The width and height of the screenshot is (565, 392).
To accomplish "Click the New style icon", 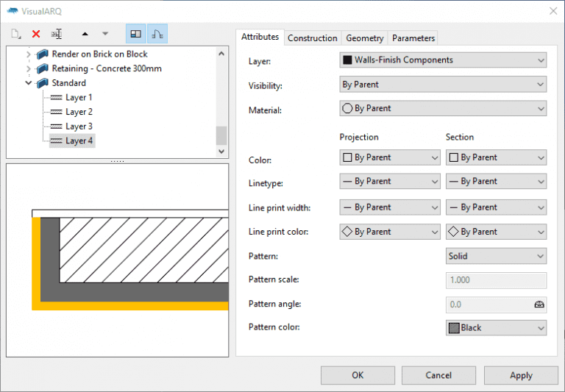I will tap(15, 34).
